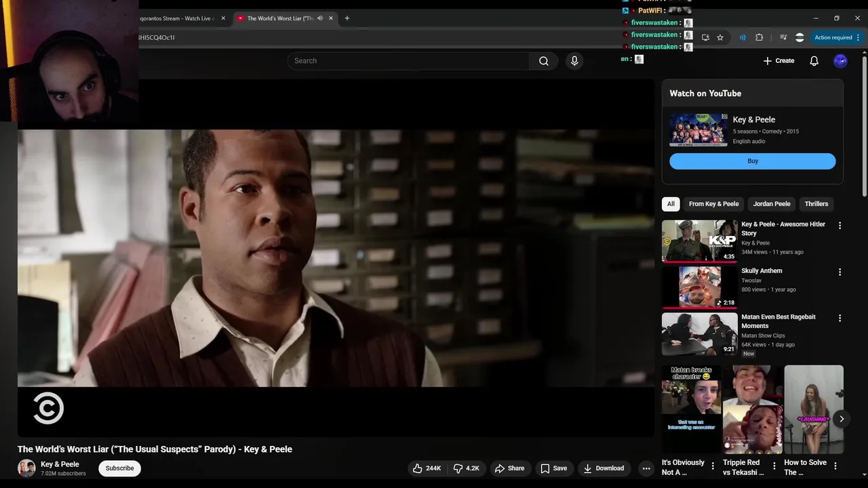The width and height of the screenshot is (868, 488).
Task: Close the World's Worst Liar tab
Action: [331, 18]
